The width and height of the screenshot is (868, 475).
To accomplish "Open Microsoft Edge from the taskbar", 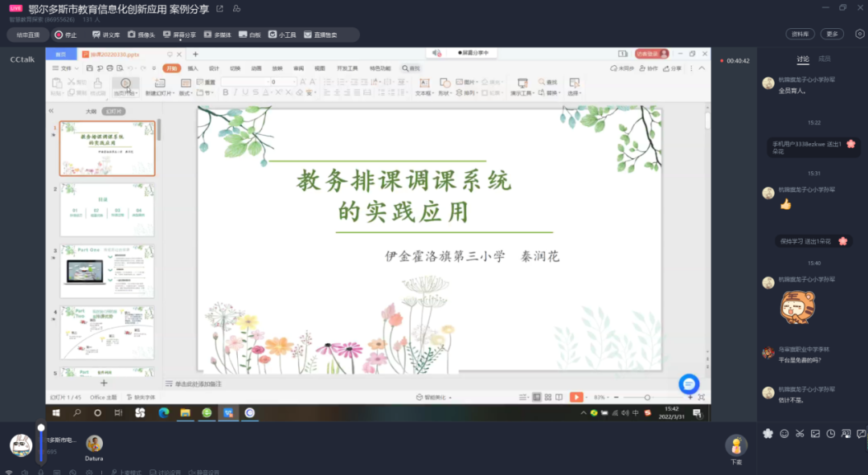I will [163, 412].
